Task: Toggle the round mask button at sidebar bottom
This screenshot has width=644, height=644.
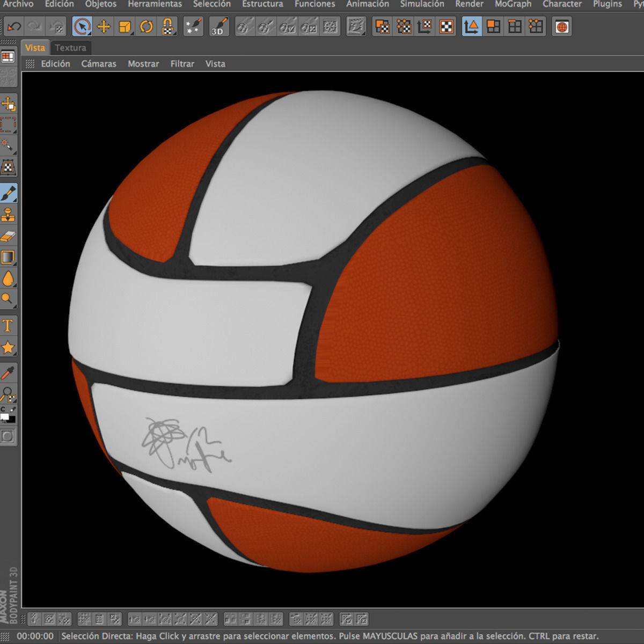Action: [8, 436]
